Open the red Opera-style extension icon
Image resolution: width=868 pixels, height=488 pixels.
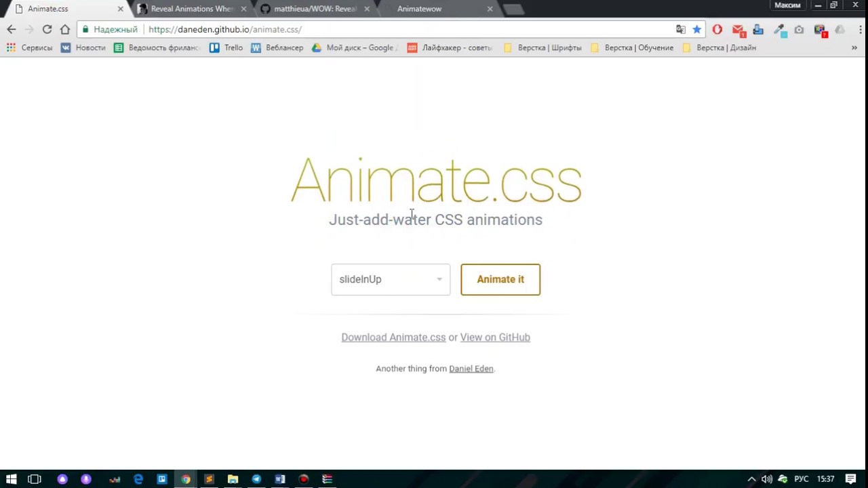[x=717, y=29]
